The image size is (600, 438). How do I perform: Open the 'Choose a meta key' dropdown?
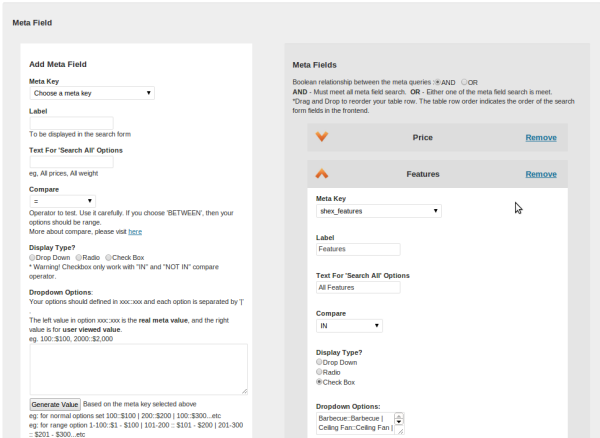(x=92, y=93)
